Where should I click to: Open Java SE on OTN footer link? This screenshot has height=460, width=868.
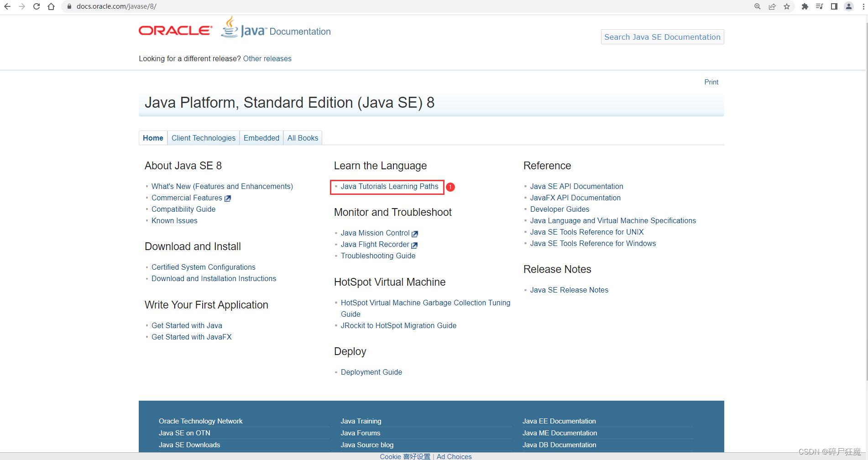184,433
